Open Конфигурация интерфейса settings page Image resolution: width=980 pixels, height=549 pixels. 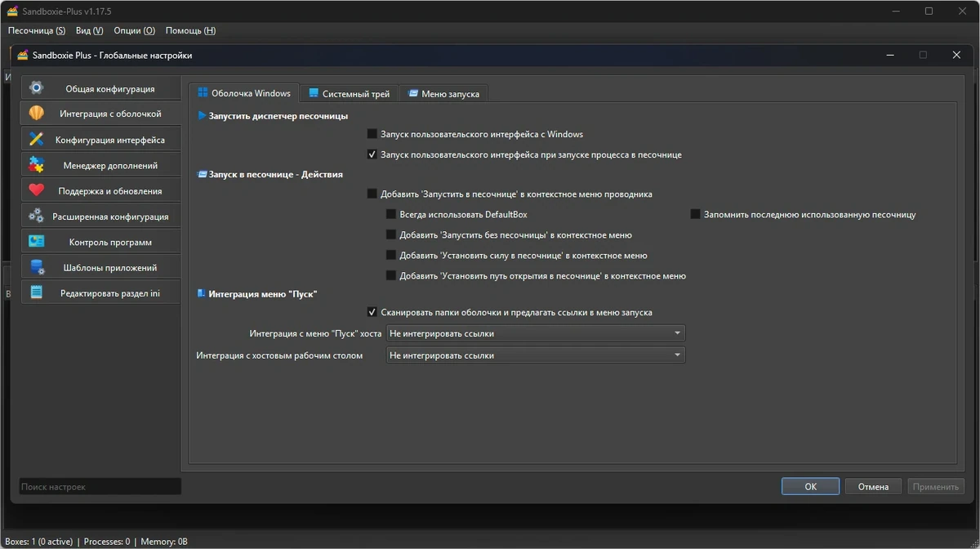(100, 140)
